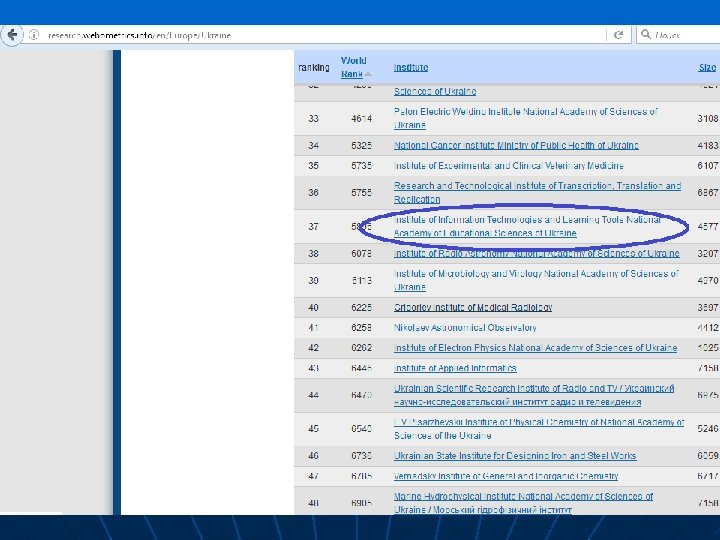
Task: Focus the browser search input field
Action: point(679,35)
